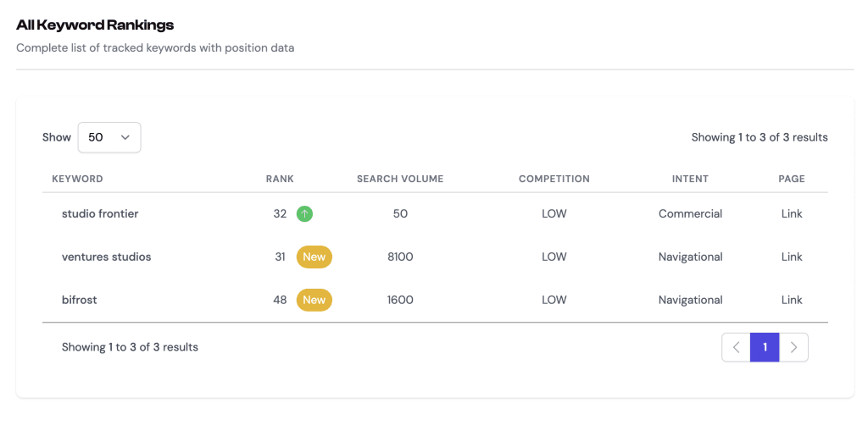Screen dimensions: 868x431
Task: Open the Link for bifrost
Action: point(792,301)
